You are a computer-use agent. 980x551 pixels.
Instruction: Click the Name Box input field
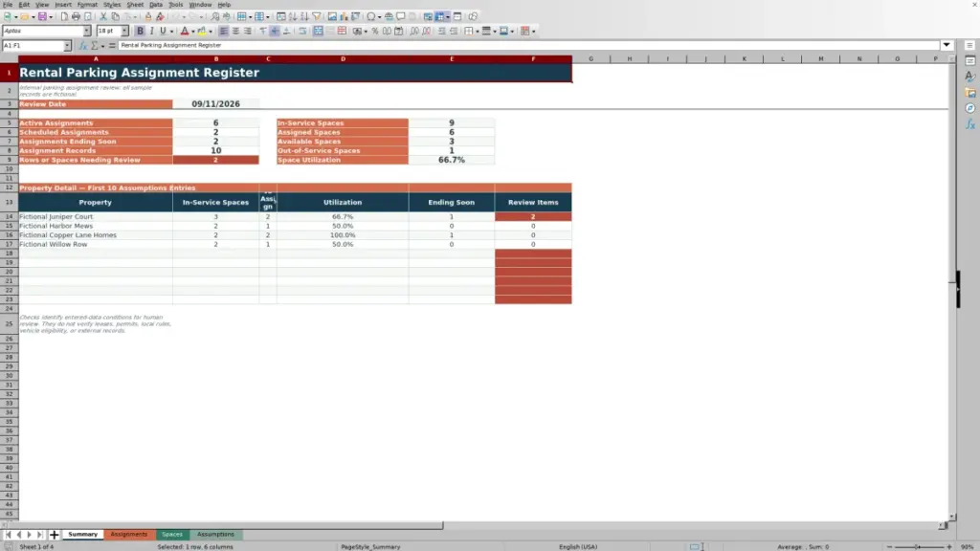click(x=33, y=45)
